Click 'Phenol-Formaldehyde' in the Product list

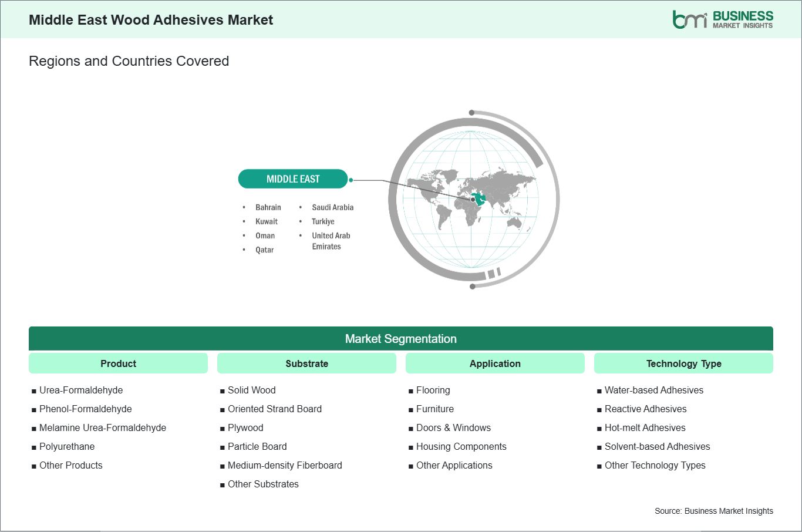point(86,409)
